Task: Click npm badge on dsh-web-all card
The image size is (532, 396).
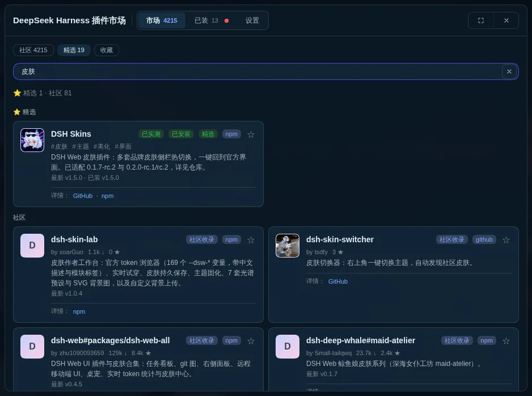Action: point(231,340)
